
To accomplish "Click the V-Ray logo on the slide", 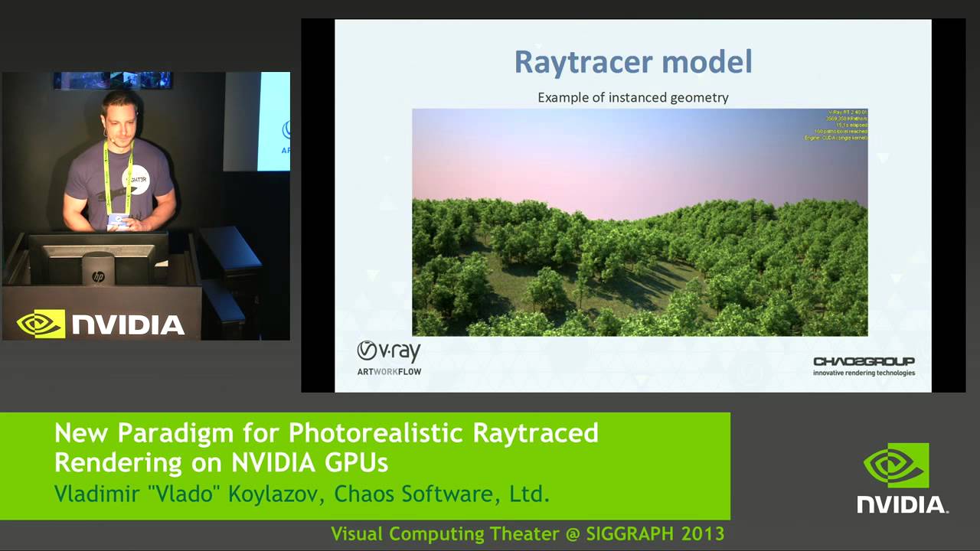I will pos(389,351).
